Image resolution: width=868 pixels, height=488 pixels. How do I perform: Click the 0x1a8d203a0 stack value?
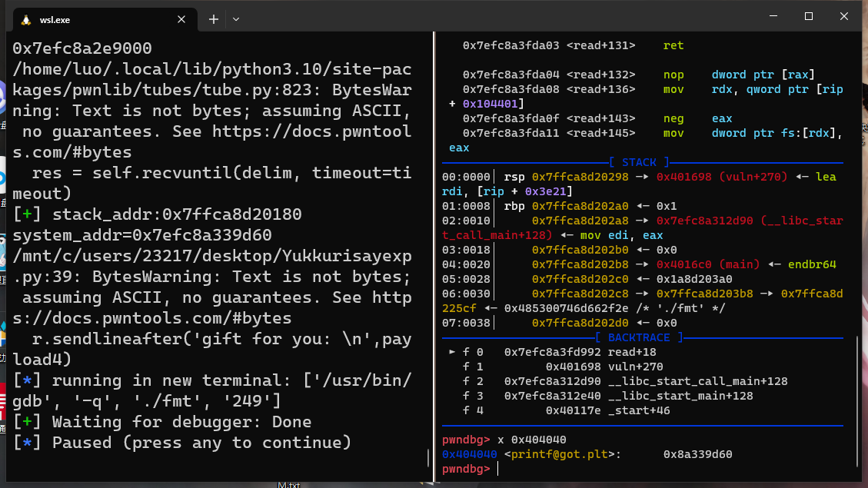click(694, 279)
